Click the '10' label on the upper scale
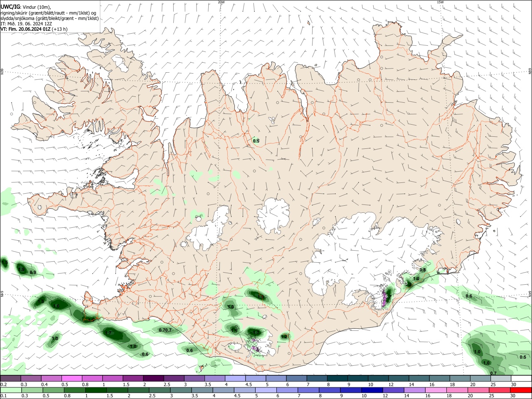Image resolution: width=532 pixels, height=399 pixels. 370,384
